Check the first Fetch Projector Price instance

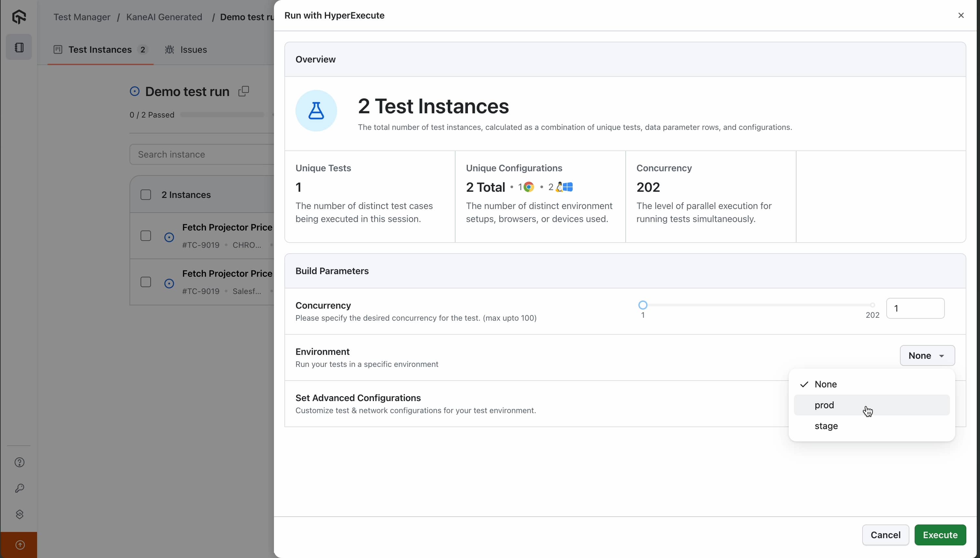[145, 236]
